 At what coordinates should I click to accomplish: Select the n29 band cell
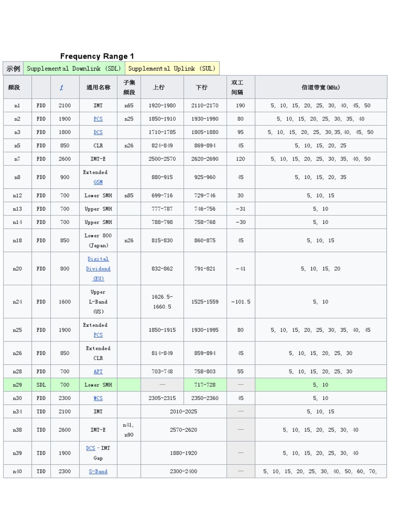[17, 385]
